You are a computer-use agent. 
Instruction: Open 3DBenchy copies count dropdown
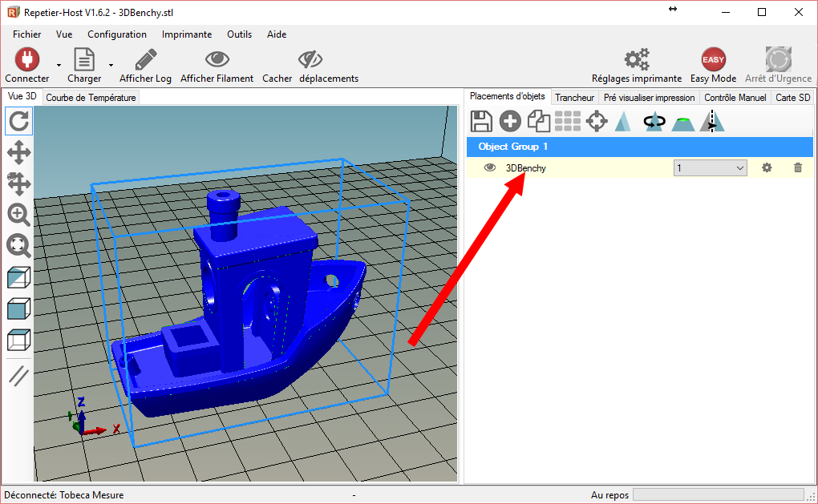point(710,167)
